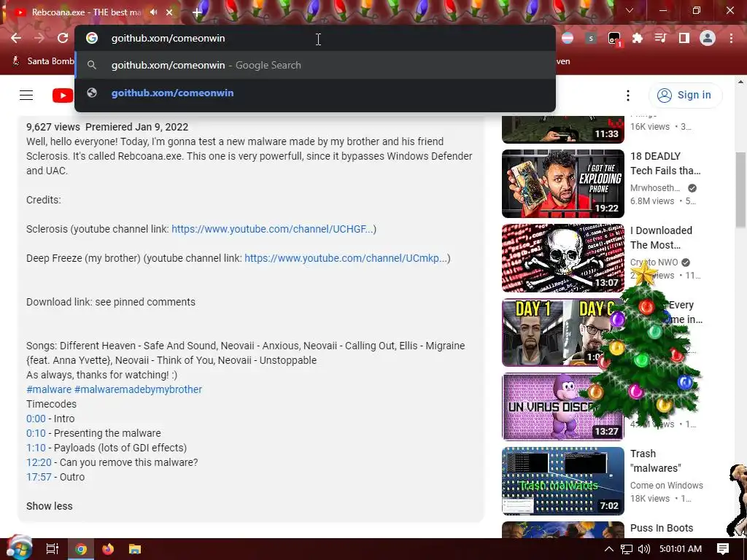Close the Rebcoana.exe browser tab
The height and width of the screenshot is (560, 747).
coord(169,12)
